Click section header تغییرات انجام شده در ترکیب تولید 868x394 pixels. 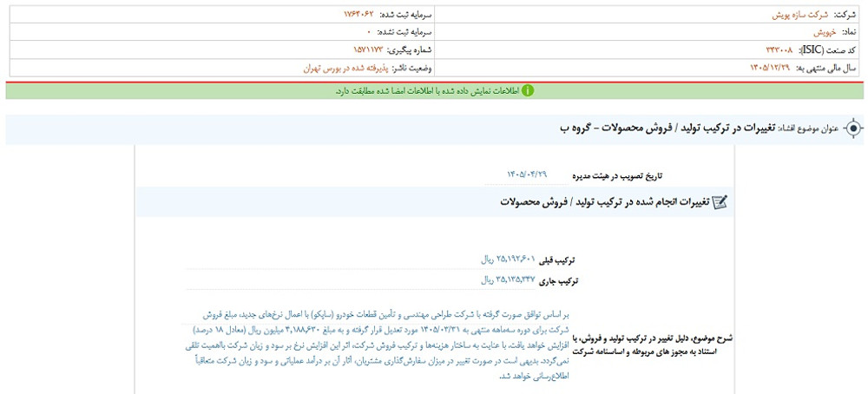pyautogui.click(x=604, y=202)
